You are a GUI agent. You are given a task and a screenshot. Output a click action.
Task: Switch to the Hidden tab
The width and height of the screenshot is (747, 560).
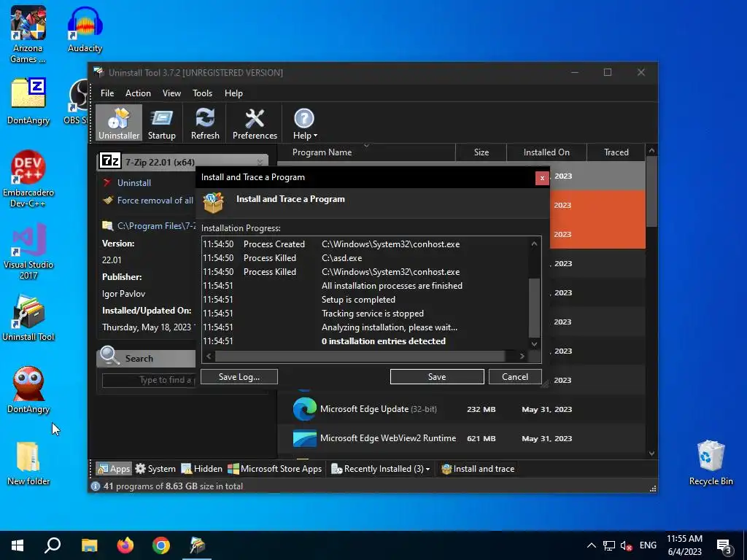(202, 469)
